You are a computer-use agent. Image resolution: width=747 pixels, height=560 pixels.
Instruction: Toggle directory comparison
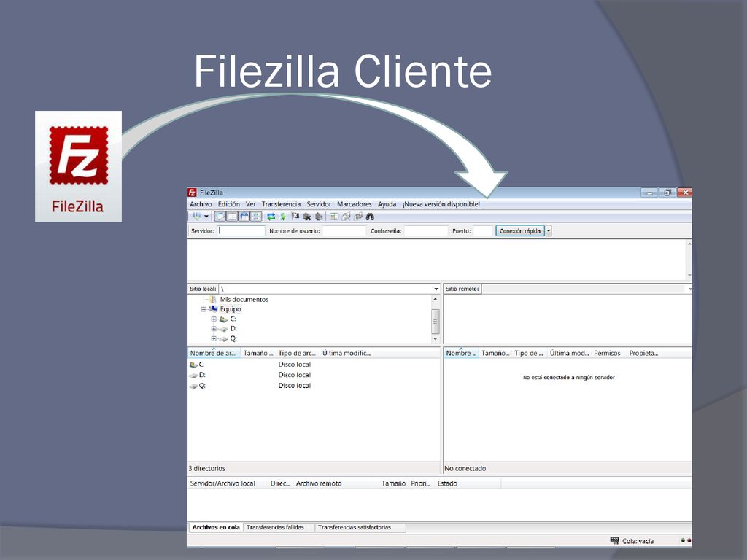tap(346, 217)
